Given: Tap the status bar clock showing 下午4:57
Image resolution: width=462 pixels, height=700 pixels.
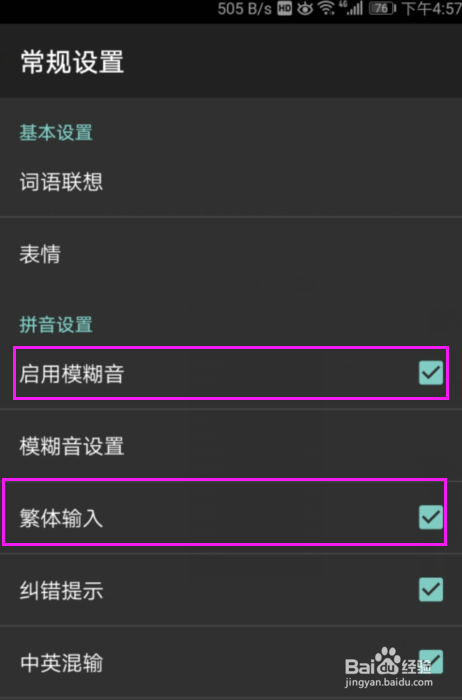Looking at the screenshot, I should click(x=431, y=8).
